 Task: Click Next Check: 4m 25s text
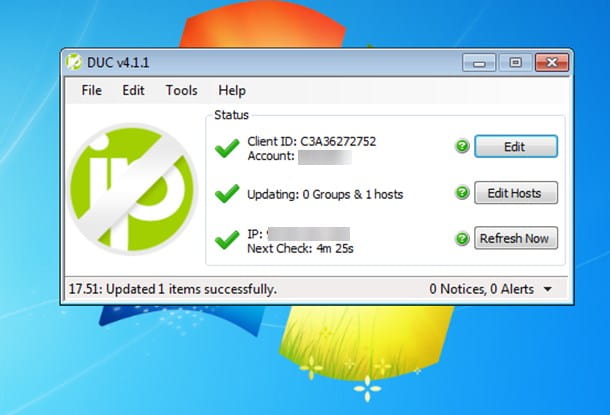coord(300,249)
